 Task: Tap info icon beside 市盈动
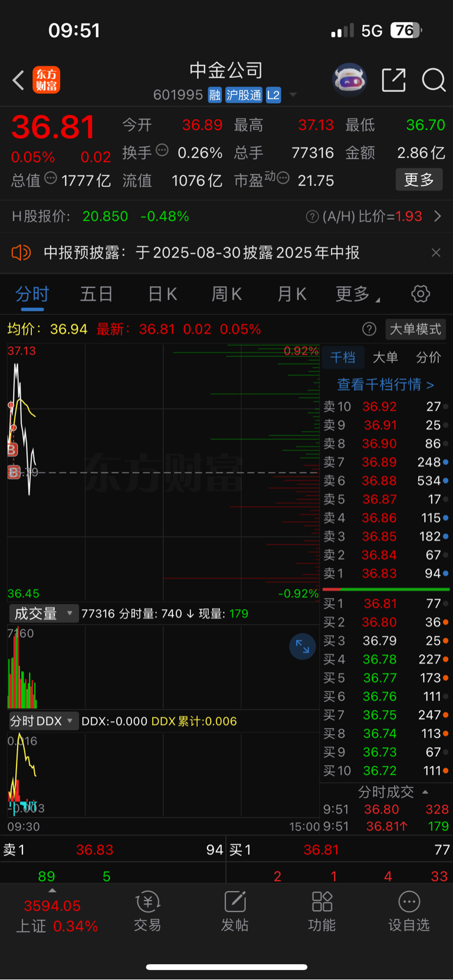[283, 178]
